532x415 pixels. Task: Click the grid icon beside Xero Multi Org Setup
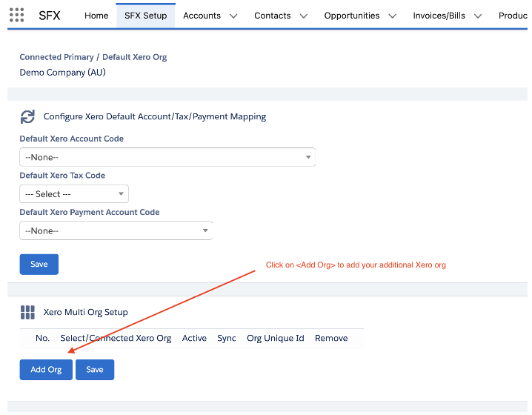[x=27, y=312]
